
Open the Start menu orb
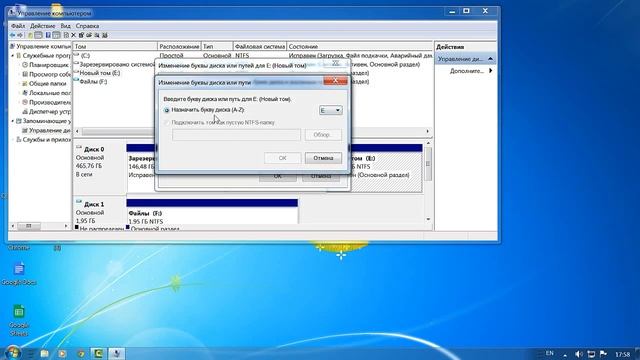(x=12, y=353)
